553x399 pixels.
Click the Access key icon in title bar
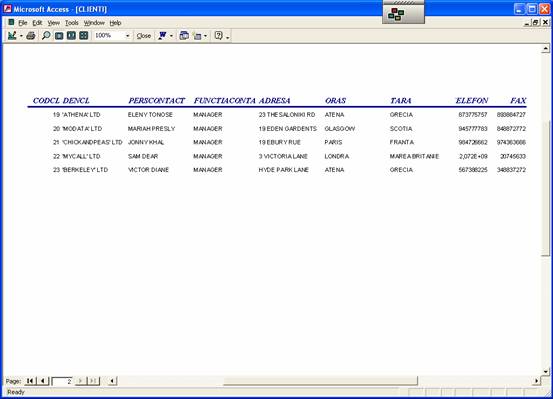pyautogui.click(x=7, y=9)
